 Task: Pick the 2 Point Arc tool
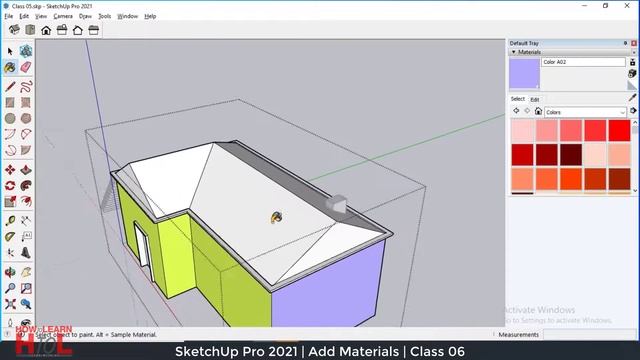click(x=26, y=134)
